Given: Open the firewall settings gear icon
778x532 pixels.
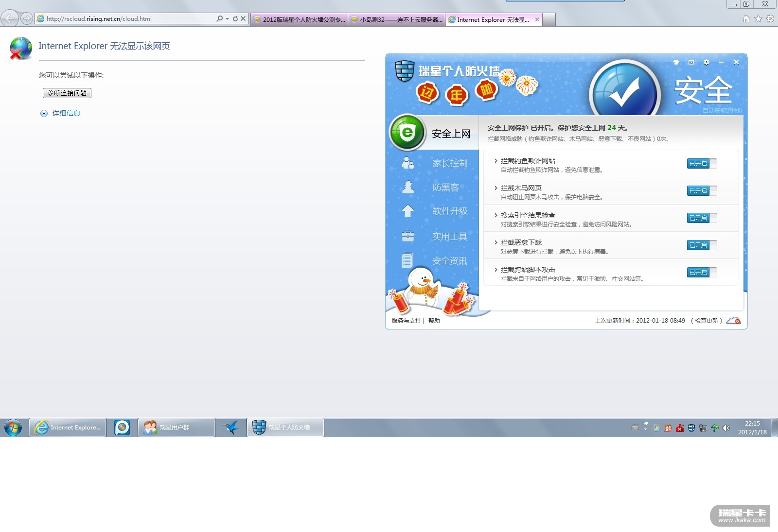Looking at the screenshot, I should tap(707, 62).
